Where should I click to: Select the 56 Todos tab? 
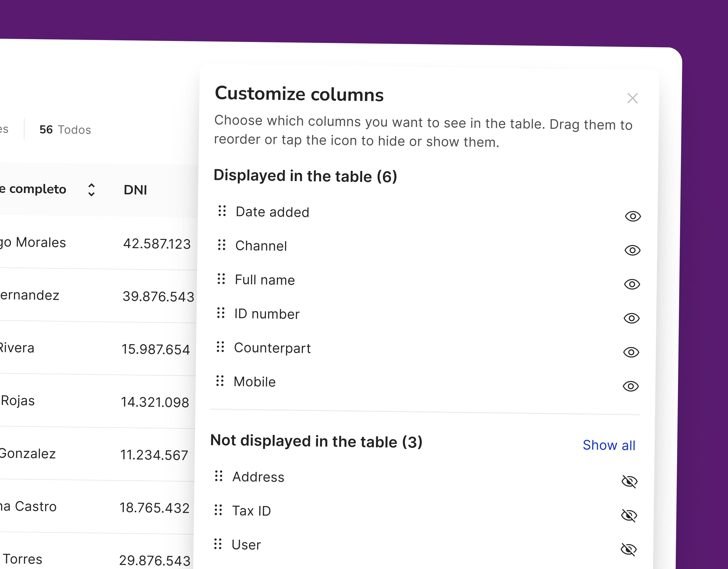(65, 130)
